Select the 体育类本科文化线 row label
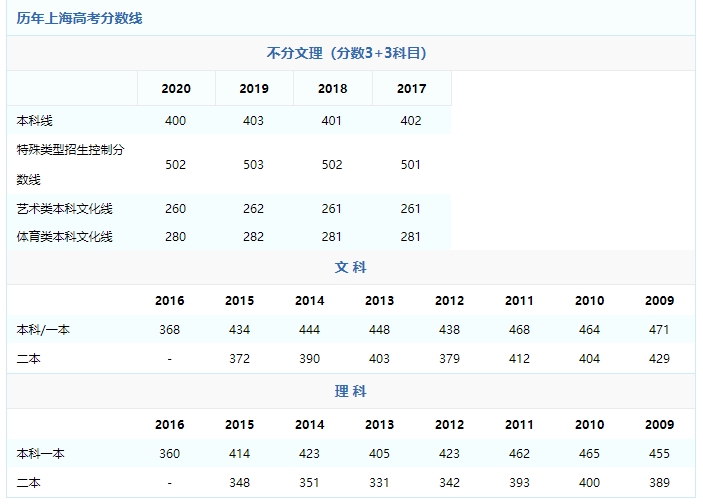Viewport: 703px width, 504px height. point(65,237)
